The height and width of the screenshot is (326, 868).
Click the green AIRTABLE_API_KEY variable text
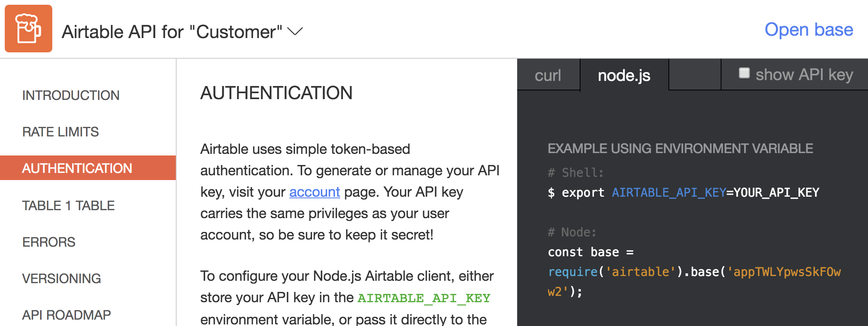point(424,298)
